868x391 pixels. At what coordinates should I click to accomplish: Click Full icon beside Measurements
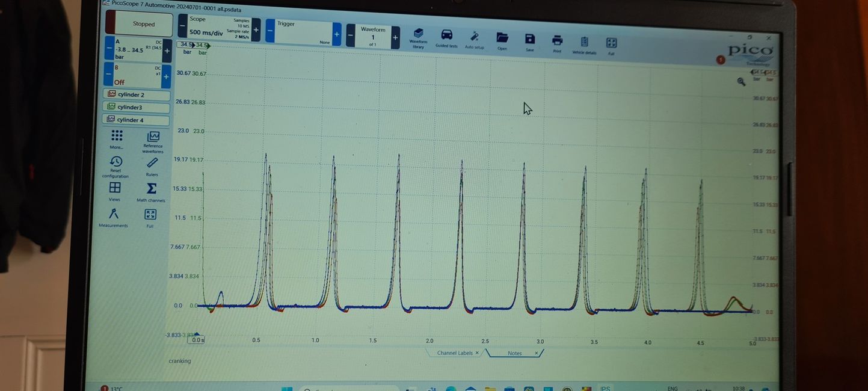pos(150,218)
